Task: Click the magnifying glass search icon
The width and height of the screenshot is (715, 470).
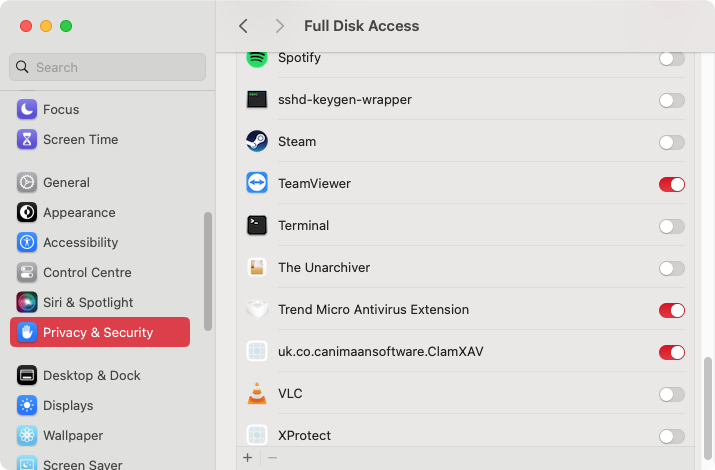Action: coord(22,67)
